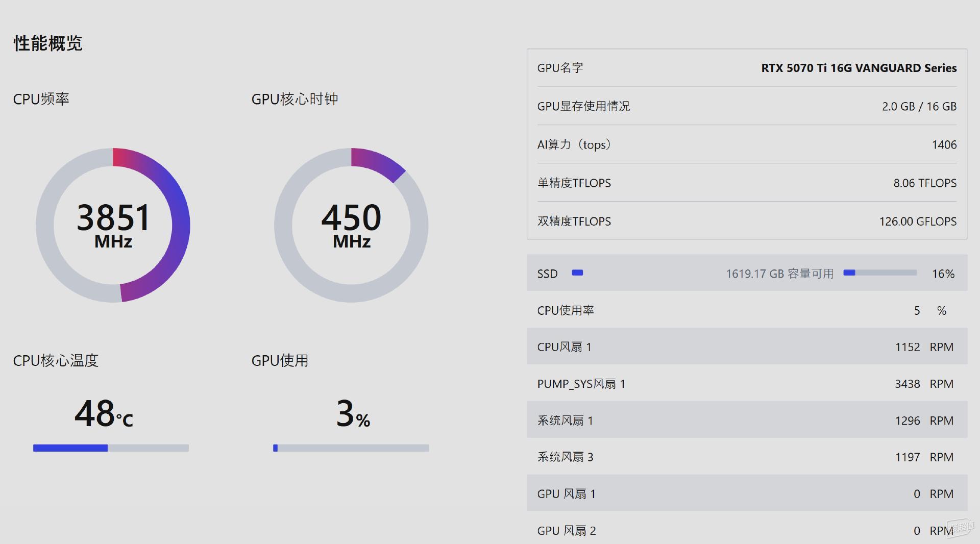Click the SSD row label

[547, 274]
